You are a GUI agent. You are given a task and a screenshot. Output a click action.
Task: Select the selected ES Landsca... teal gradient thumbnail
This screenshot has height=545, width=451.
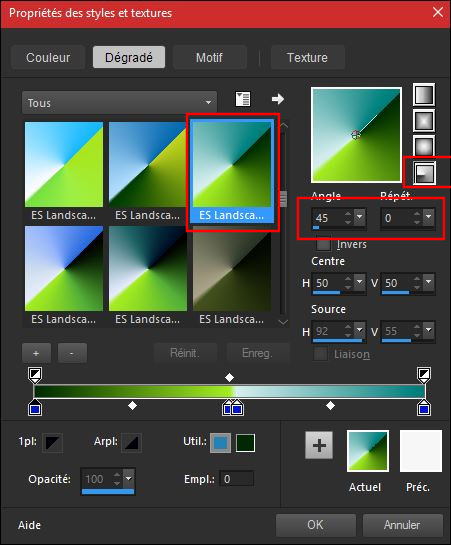232,171
